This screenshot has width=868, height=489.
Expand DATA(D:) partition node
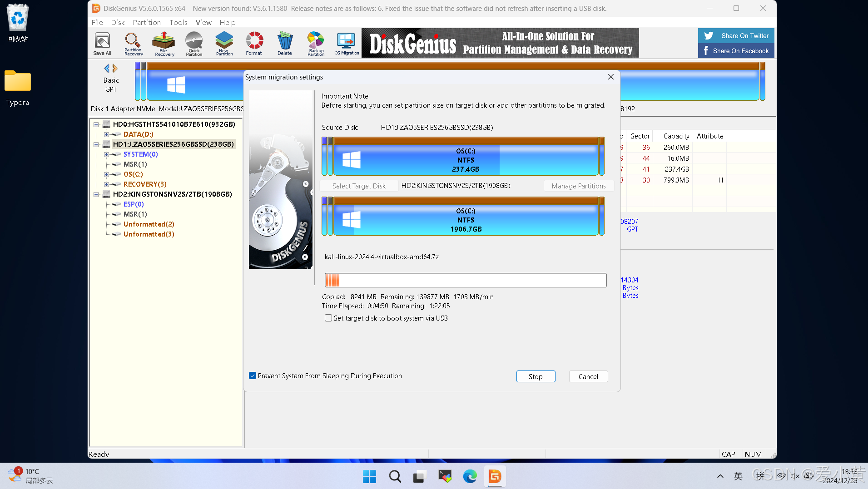[x=106, y=134]
